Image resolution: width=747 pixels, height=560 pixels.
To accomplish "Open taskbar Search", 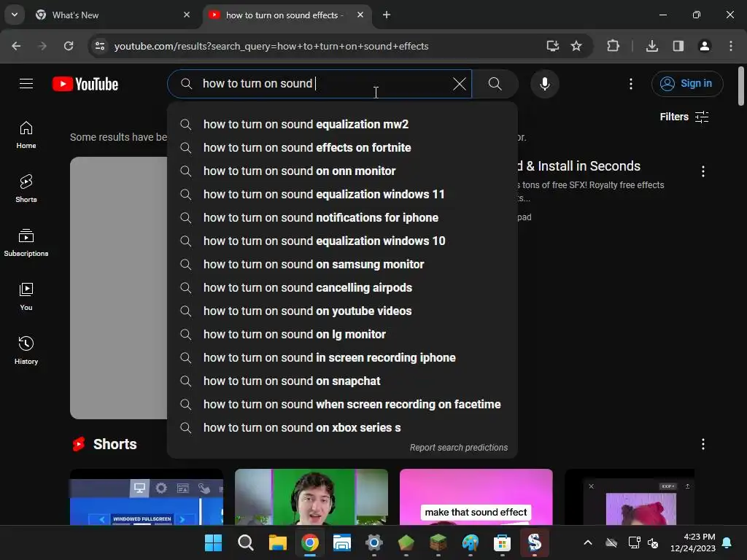I will pos(245,542).
